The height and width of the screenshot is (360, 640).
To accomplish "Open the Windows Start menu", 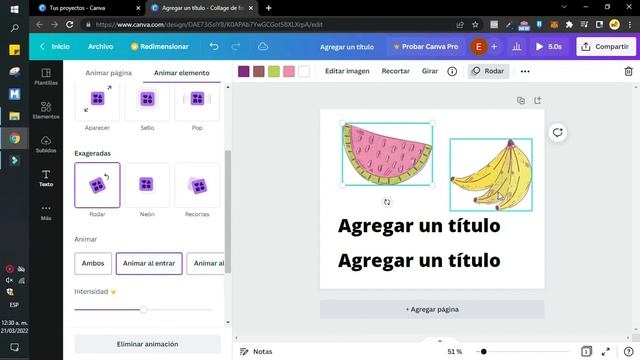I will (14, 9).
